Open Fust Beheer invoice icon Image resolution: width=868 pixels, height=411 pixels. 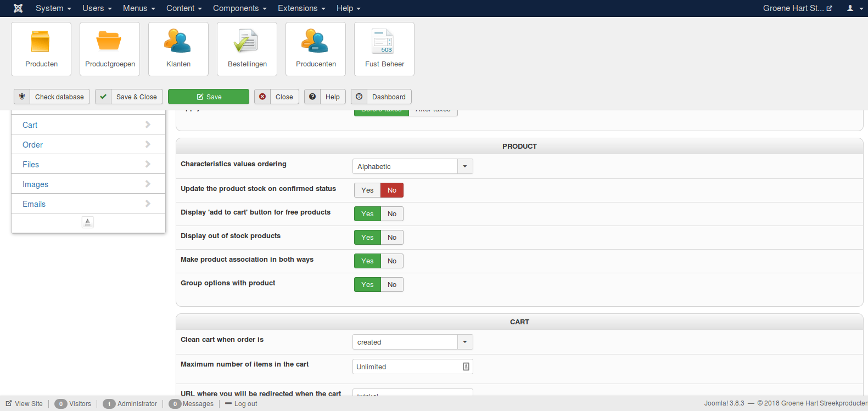pos(384,49)
